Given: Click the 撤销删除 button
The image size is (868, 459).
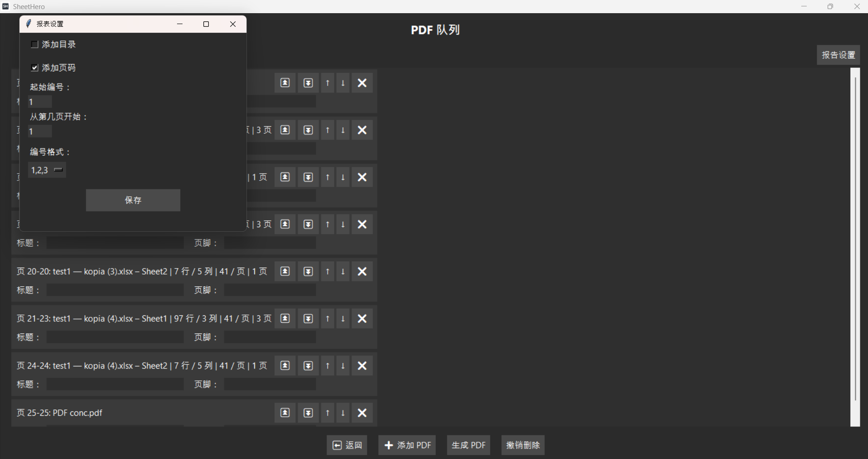Looking at the screenshot, I should tap(523, 445).
